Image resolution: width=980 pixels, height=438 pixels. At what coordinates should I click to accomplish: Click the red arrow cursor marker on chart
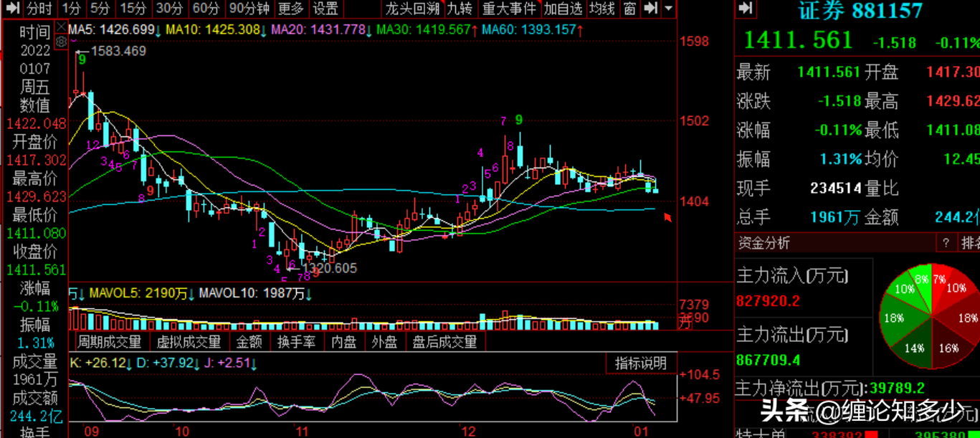click(x=667, y=217)
